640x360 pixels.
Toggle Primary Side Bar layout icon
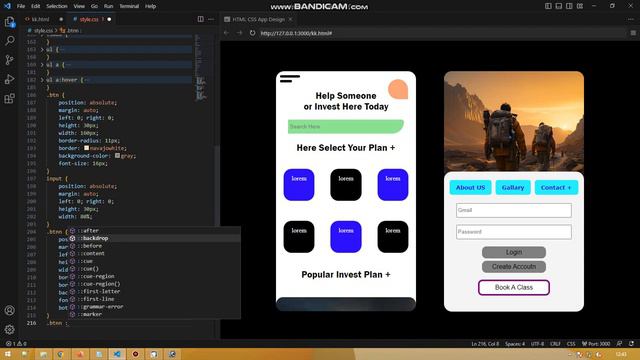coord(548,6)
